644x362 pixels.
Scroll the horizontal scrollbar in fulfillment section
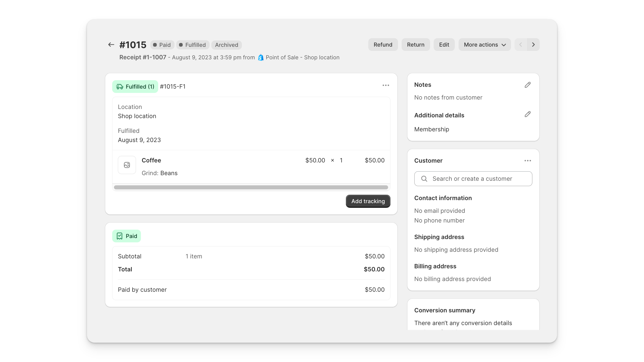pyautogui.click(x=251, y=187)
